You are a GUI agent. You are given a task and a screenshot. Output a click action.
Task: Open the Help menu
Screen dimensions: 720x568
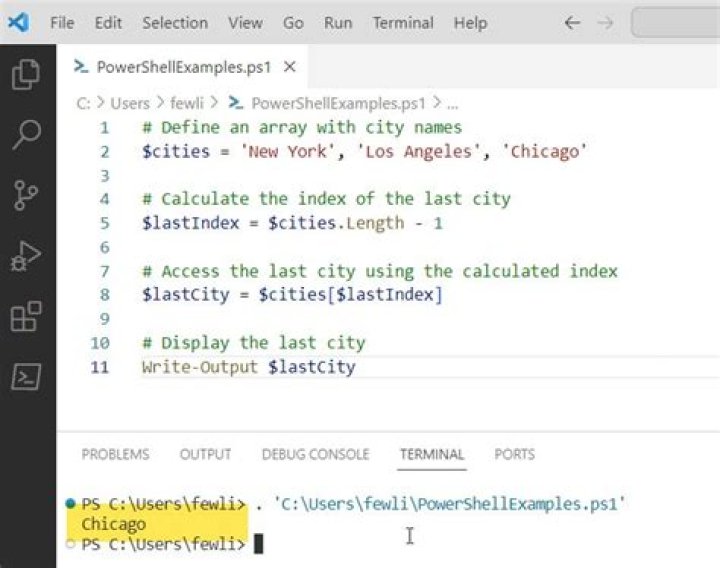[470, 22]
